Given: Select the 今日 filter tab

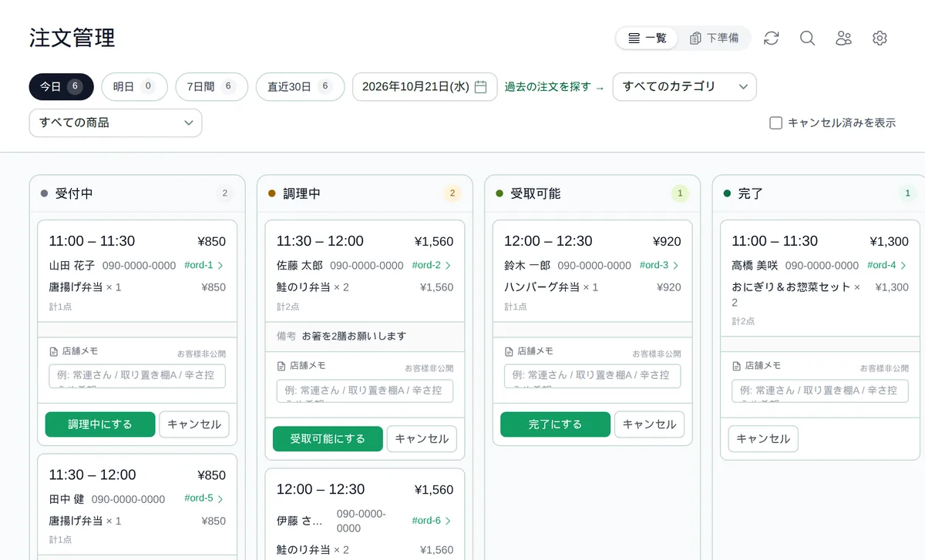Looking at the screenshot, I should click(x=62, y=86).
